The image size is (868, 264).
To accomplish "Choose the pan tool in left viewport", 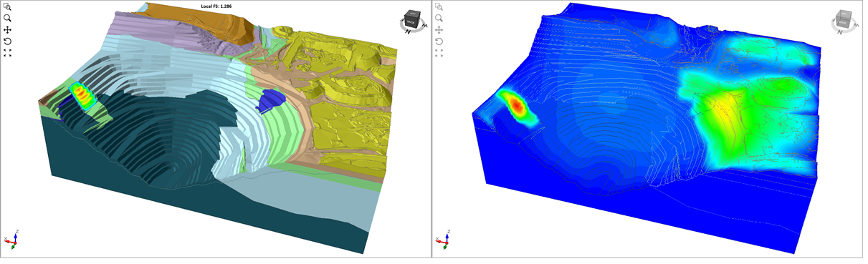I will (x=8, y=29).
